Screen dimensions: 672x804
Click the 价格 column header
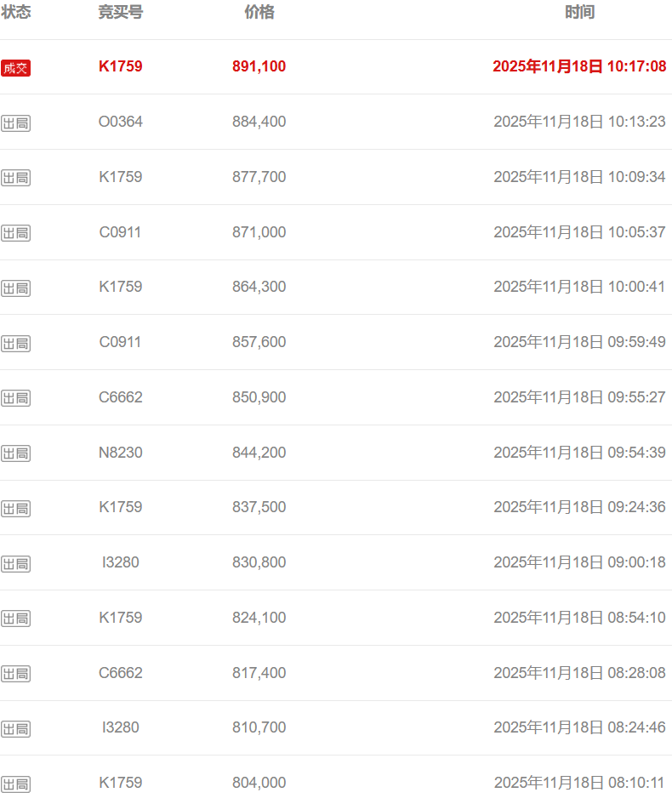pyautogui.click(x=259, y=12)
